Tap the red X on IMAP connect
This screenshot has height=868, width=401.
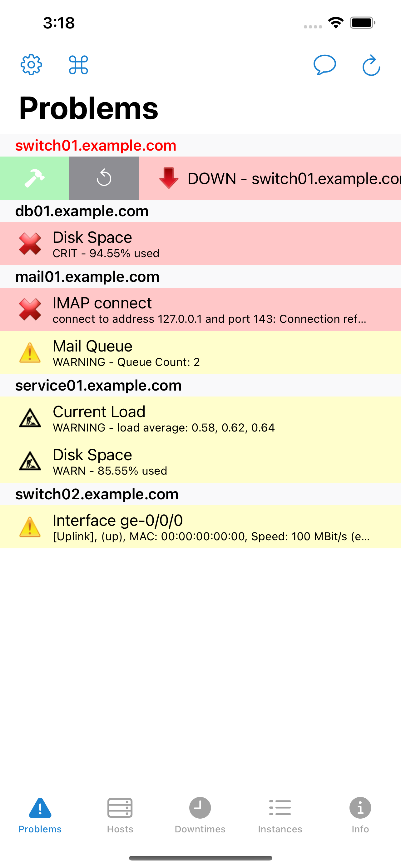pyautogui.click(x=30, y=309)
